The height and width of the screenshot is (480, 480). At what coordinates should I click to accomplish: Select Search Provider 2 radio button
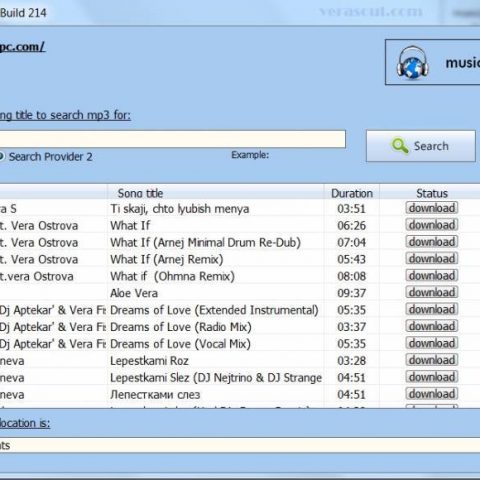pos(1,156)
